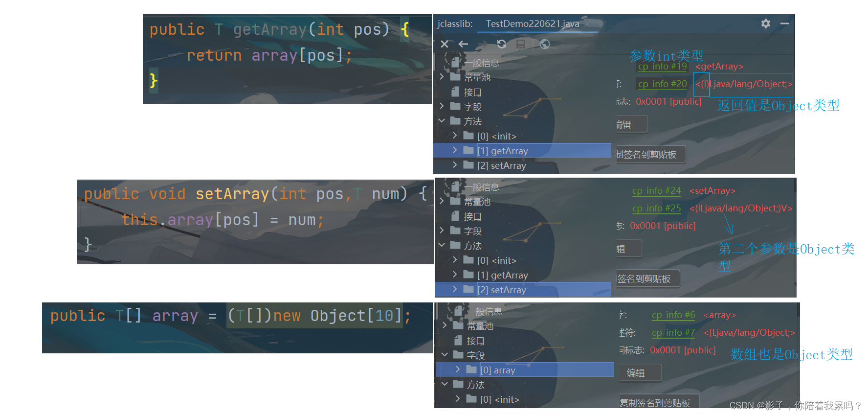Click folder icon of highlighted [2] setArray
Viewport: 868px width, 415px height.
[468, 289]
